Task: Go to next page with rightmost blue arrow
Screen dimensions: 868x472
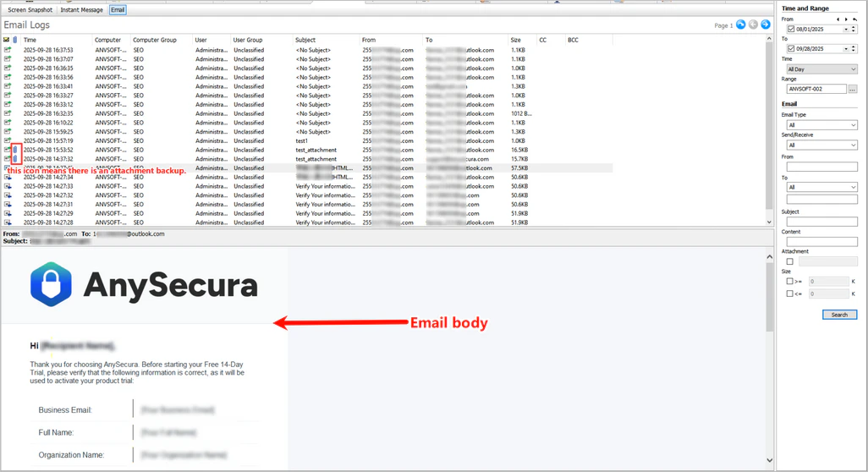Action: (766, 25)
